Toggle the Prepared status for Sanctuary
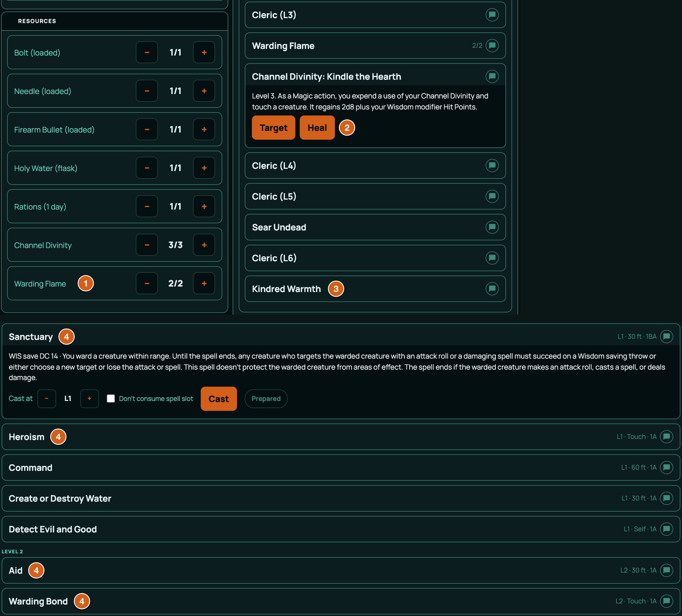Viewport: 682px width, 616px height. click(266, 399)
